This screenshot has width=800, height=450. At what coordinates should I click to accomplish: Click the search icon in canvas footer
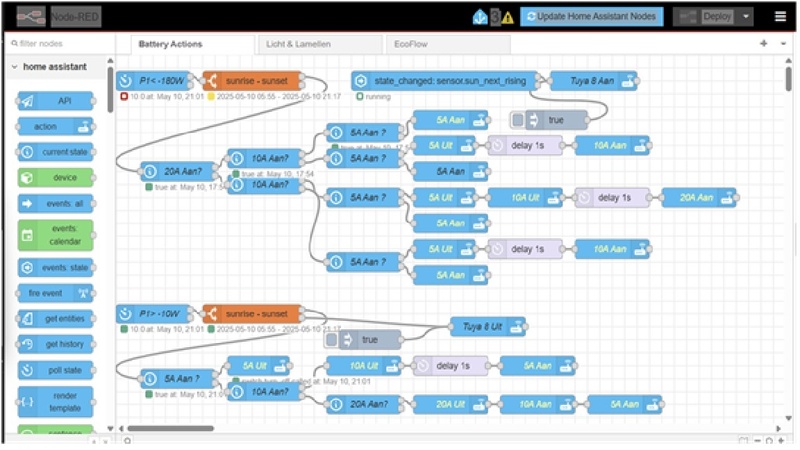128,440
